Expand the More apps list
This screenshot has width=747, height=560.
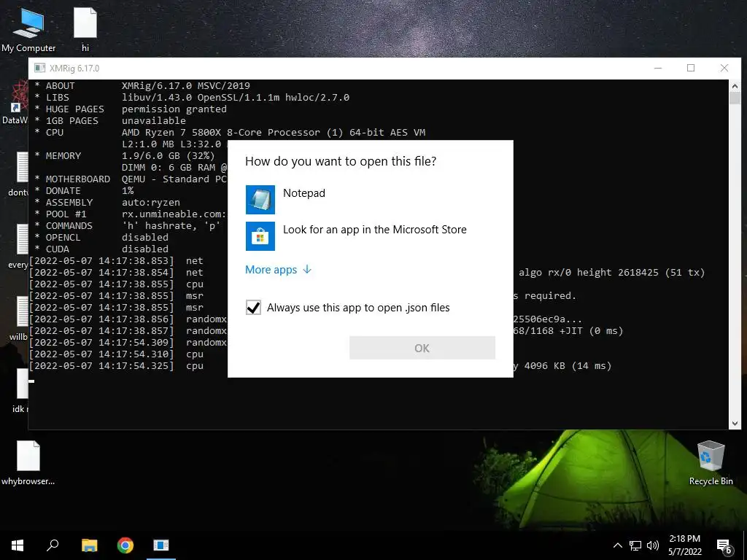click(x=278, y=270)
